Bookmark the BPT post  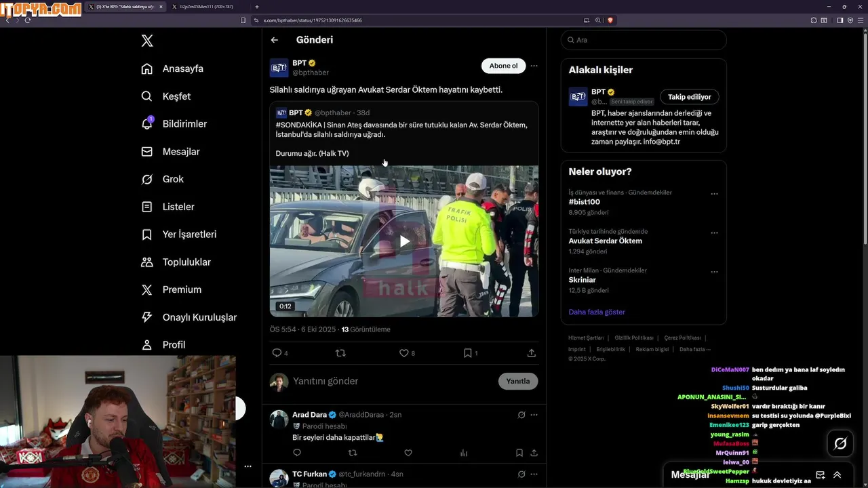pos(467,353)
